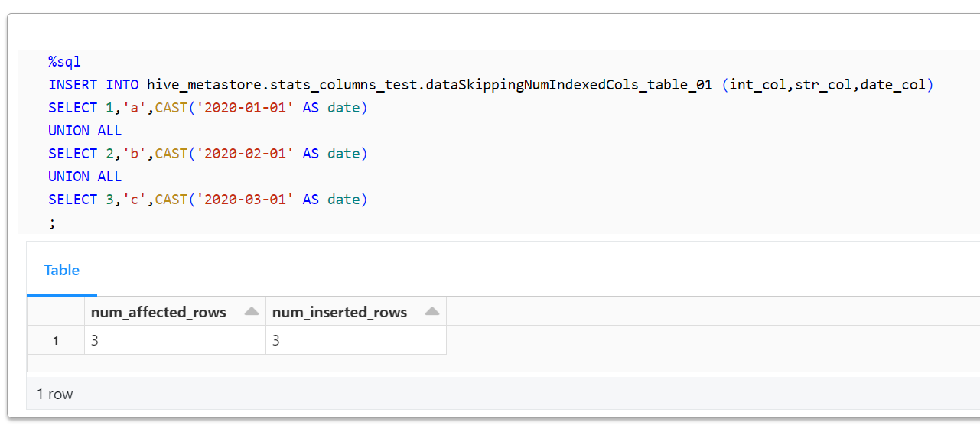This screenshot has height=432, width=980.
Task: Open the Table results tab
Action: coord(62,270)
